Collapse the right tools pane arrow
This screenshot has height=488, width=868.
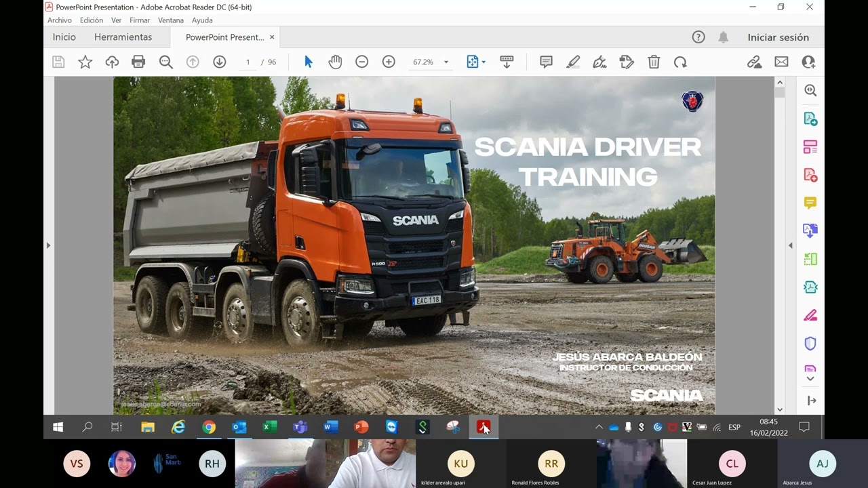point(790,245)
